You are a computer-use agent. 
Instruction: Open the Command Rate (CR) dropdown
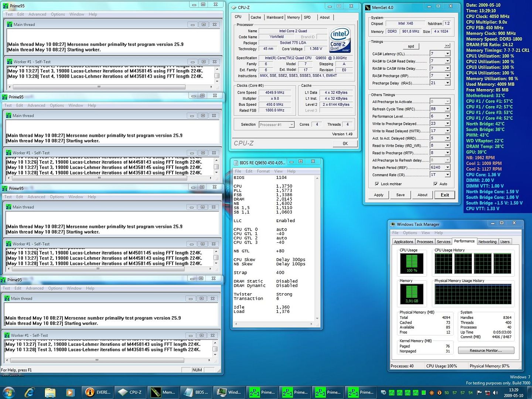point(447,175)
